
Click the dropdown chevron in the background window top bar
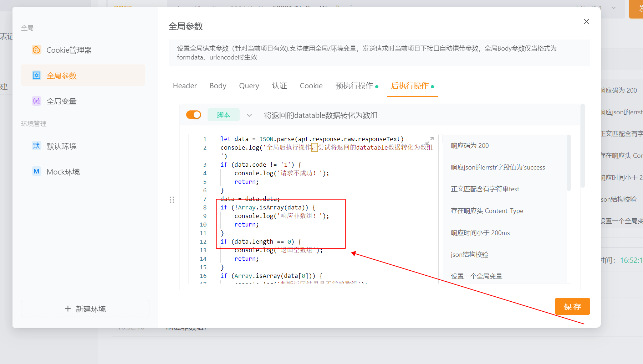click(613, 8)
